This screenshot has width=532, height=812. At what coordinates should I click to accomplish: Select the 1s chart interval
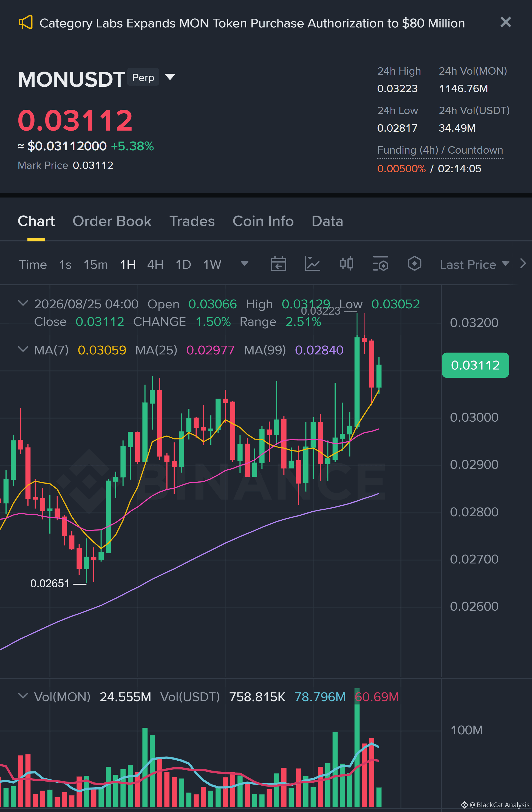pos(65,264)
